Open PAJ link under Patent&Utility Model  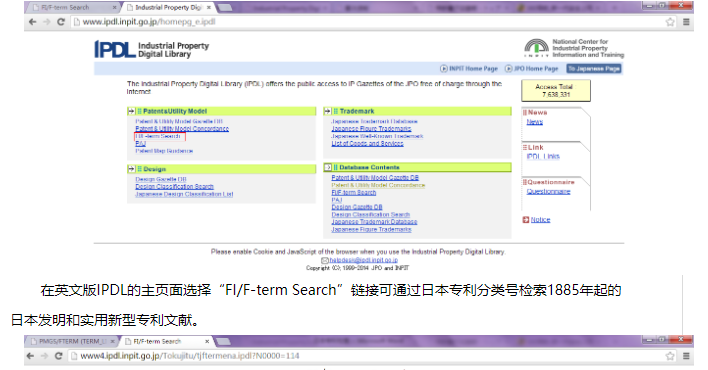pyautogui.click(x=140, y=144)
